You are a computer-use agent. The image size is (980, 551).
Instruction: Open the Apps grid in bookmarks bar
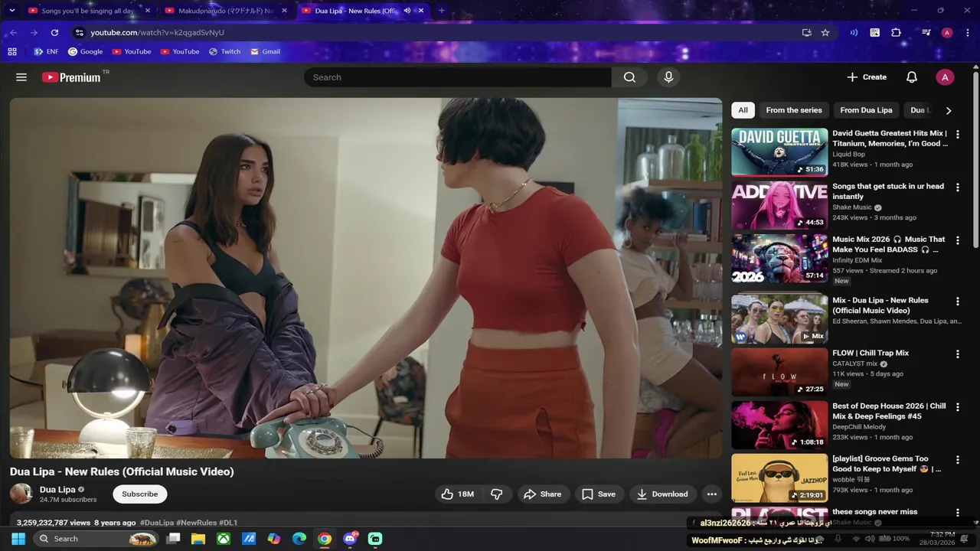(12, 51)
